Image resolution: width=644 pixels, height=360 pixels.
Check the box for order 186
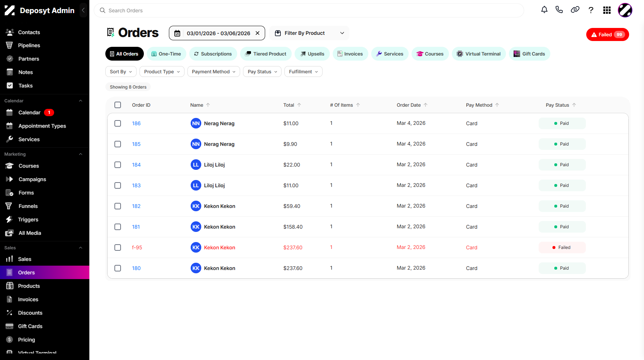[x=118, y=123]
